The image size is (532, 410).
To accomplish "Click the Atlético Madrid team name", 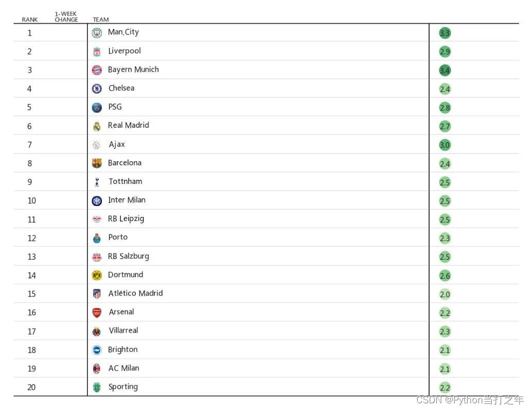I will (x=135, y=293).
